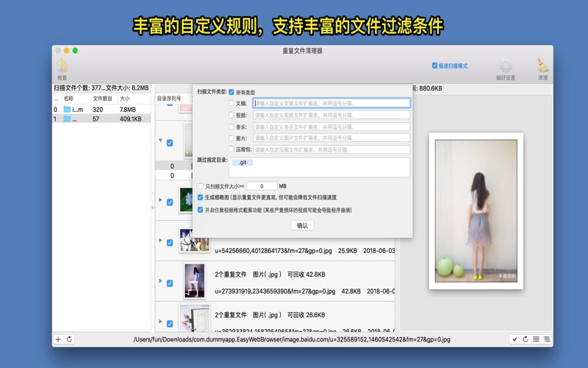Image resolution: width=588 pixels, height=368 pixels.
Task: Click the 清理 broom clean icon
Action: 542,66
